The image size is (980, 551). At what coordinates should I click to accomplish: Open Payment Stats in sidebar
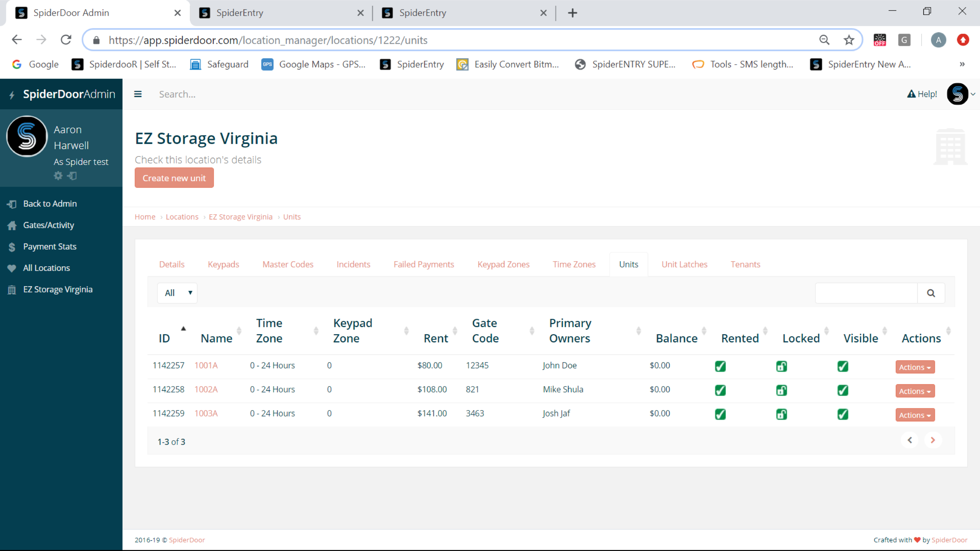click(49, 246)
